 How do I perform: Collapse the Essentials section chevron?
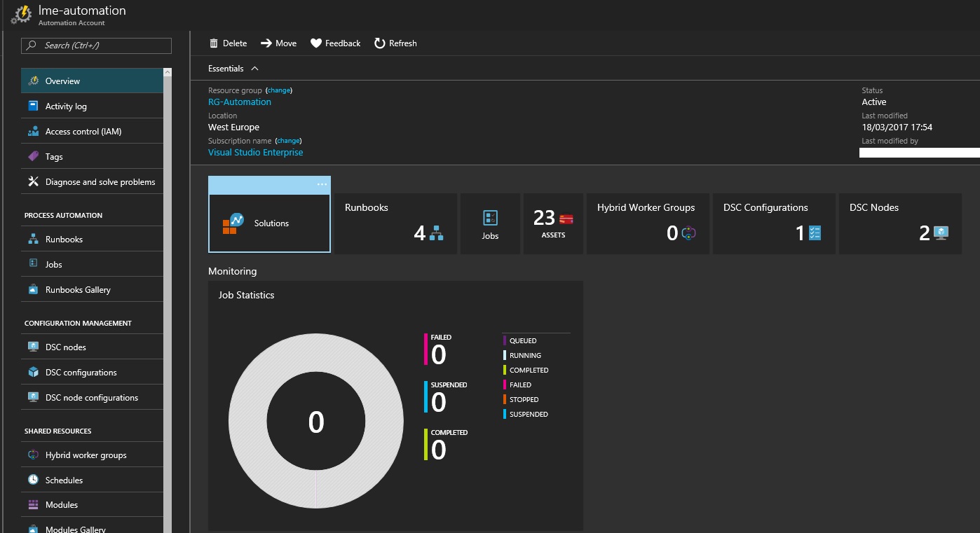click(x=254, y=69)
